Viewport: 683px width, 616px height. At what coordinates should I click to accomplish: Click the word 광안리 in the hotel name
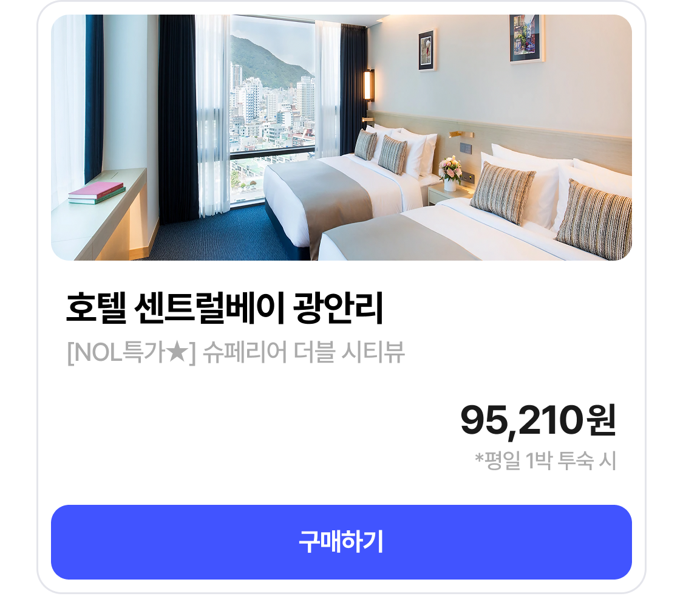pyautogui.click(x=338, y=308)
